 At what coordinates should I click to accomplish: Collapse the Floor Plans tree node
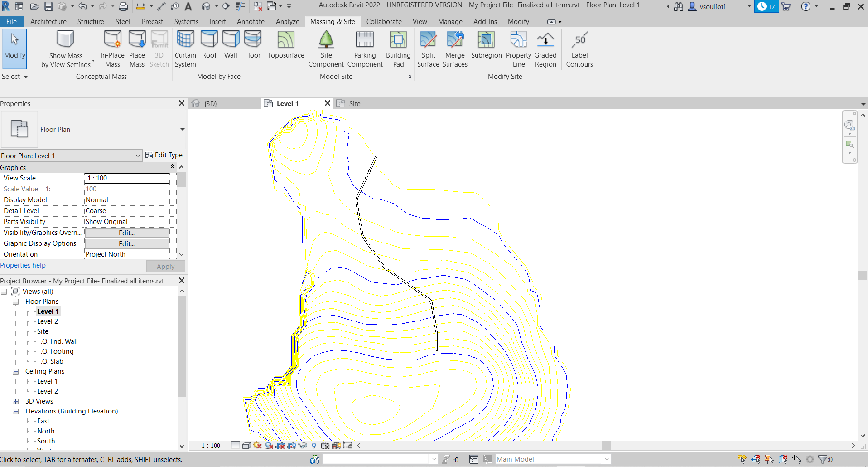click(x=15, y=302)
